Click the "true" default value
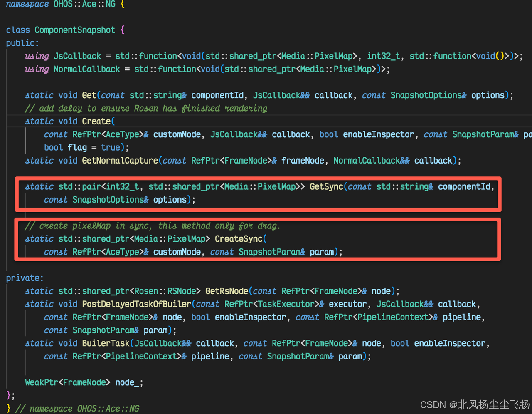Image resolution: width=532 pixels, height=414 pixels. point(110,147)
